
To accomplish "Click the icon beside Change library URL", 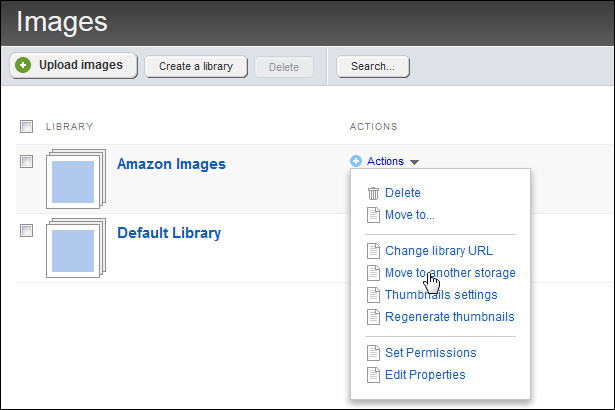I will coord(373,251).
